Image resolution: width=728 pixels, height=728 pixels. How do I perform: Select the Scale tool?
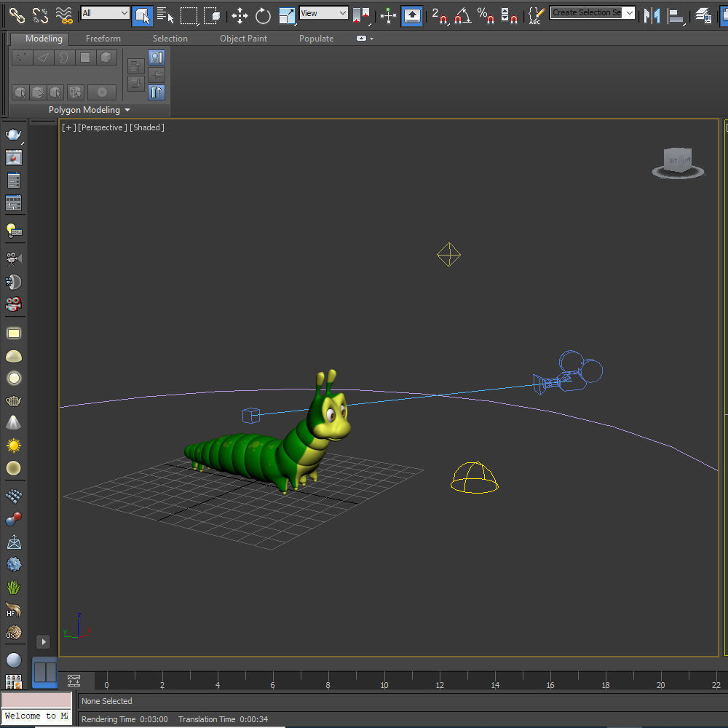coord(287,16)
